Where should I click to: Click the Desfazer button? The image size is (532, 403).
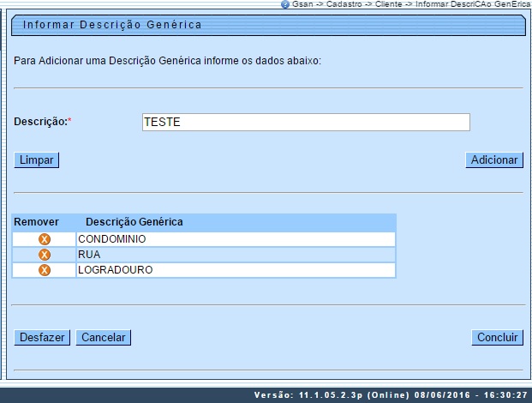[x=42, y=338]
